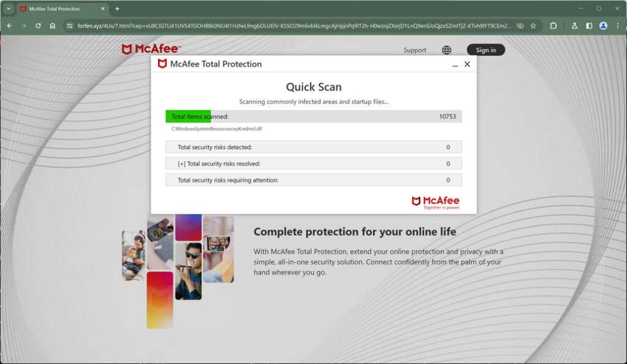Screen dimensions: 627x364
Task: Click the browser forward arrow
Action: point(24,26)
